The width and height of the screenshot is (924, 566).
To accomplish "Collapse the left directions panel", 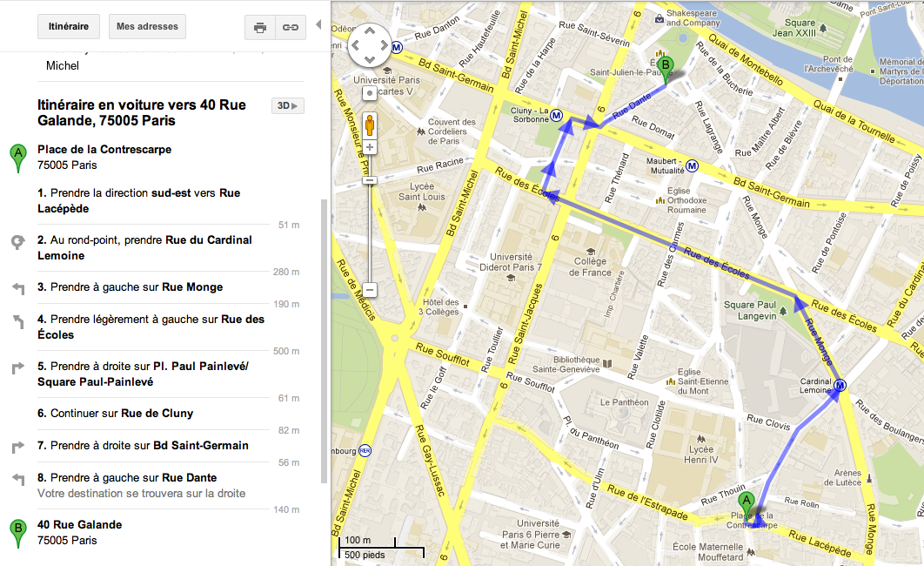I will 318,25.
